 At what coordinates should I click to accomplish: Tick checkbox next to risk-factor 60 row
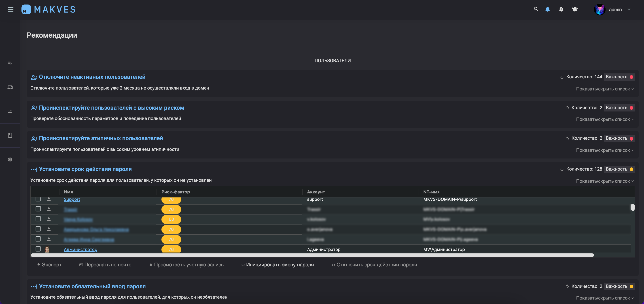(38, 219)
